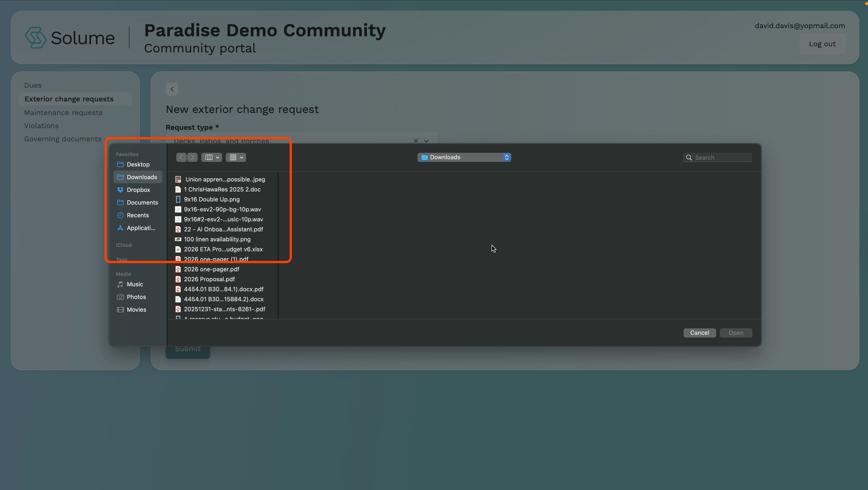Click PDF icon of 20251231-sta...nts-8261-.pdf

click(178, 309)
